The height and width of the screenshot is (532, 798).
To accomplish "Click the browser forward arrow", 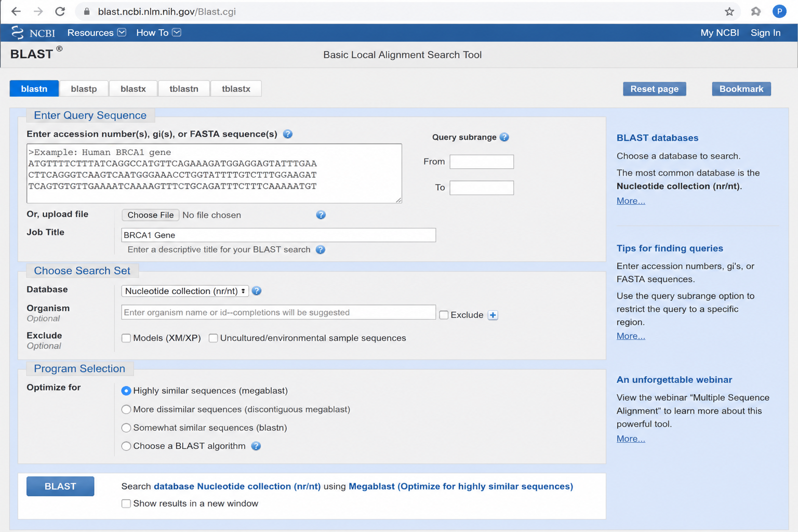I will point(38,11).
